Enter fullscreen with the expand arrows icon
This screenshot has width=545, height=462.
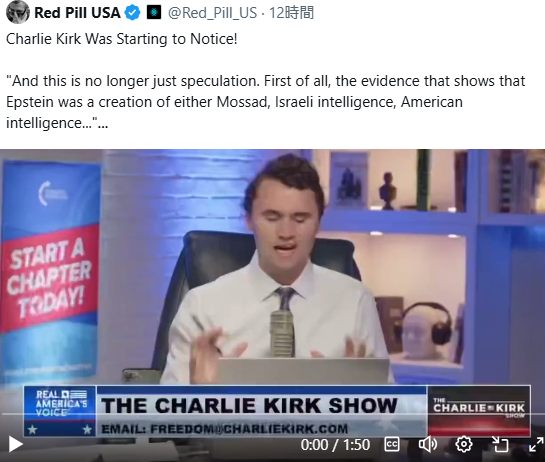click(x=536, y=444)
